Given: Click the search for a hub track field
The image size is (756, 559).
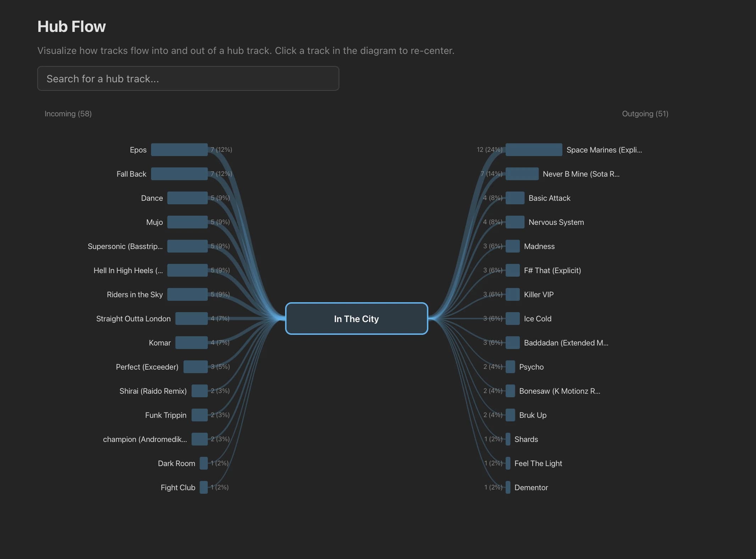Looking at the screenshot, I should point(188,78).
